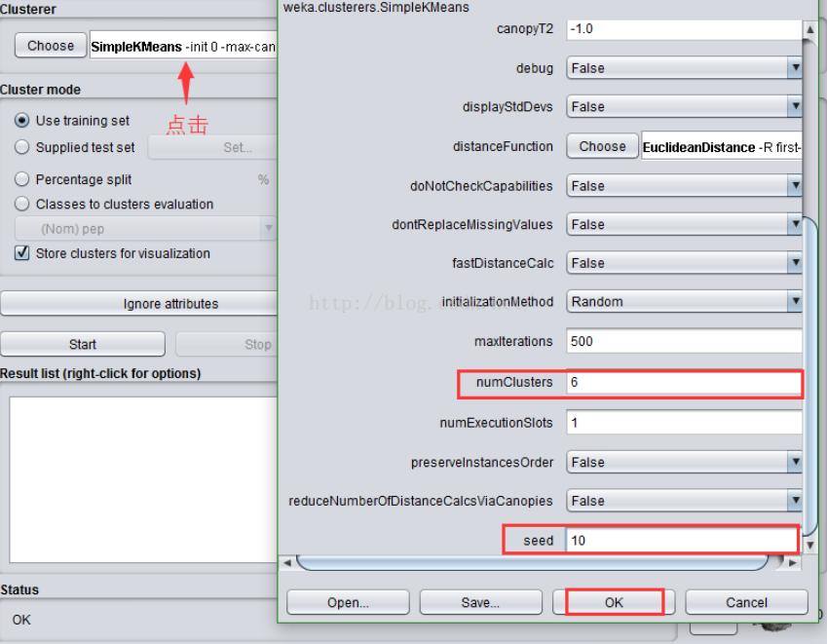Select Supplied test set radio button
Image resolution: width=827 pixels, height=644 pixels.
point(22,148)
